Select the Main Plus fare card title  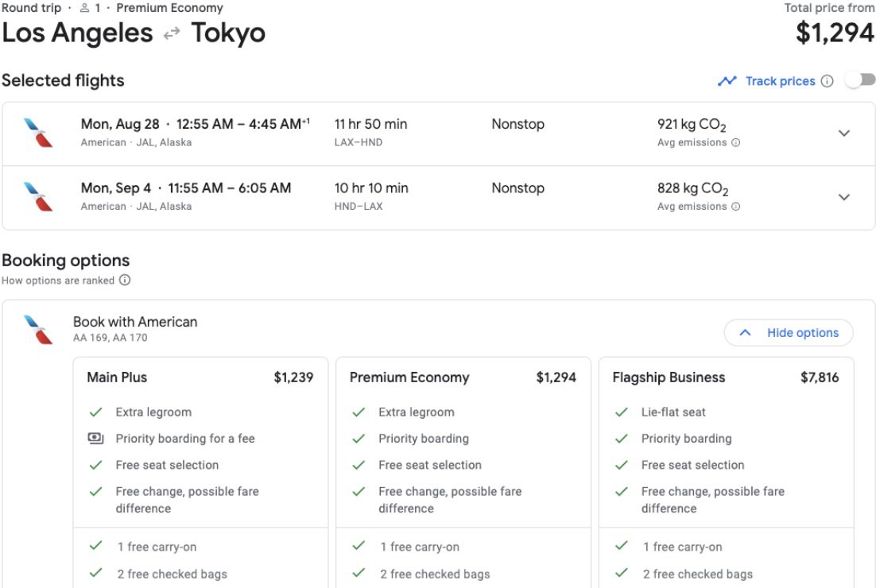(x=117, y=377)
